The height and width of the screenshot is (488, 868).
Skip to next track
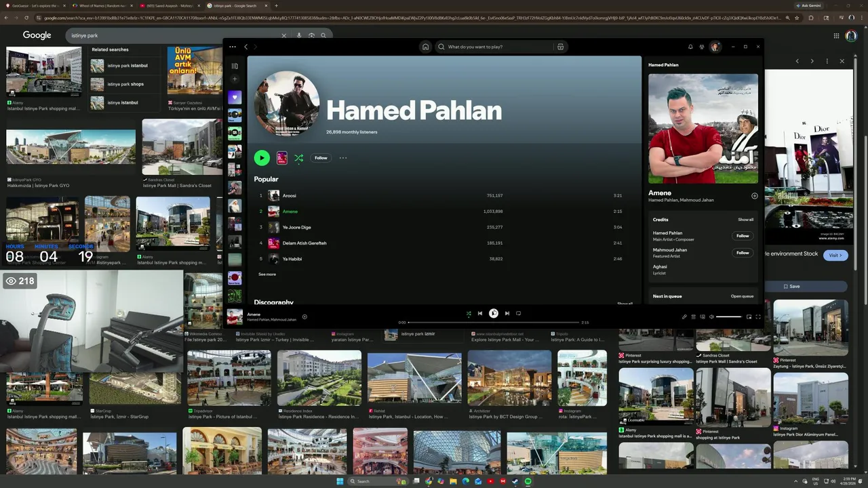(507, 313)
